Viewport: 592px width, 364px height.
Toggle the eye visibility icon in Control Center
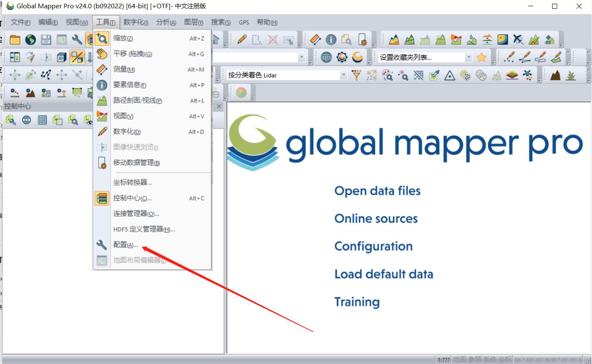[88, 120]
